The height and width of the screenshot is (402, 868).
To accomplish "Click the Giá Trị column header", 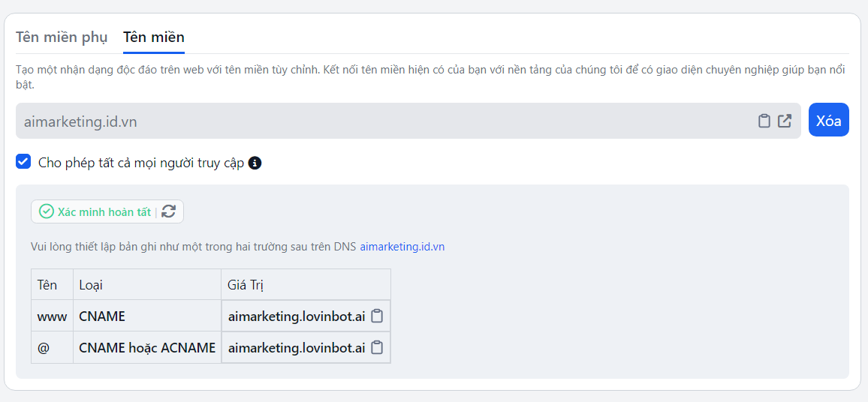I will [x=246, y=285].
